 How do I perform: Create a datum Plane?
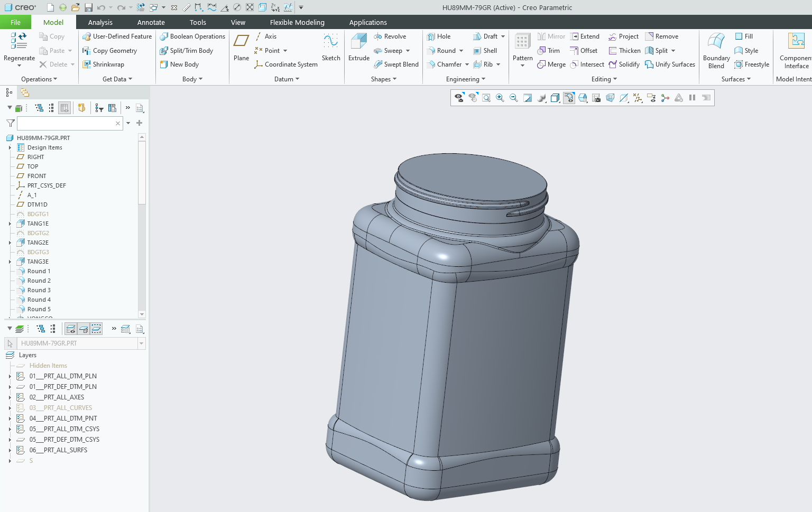[241, 42]
